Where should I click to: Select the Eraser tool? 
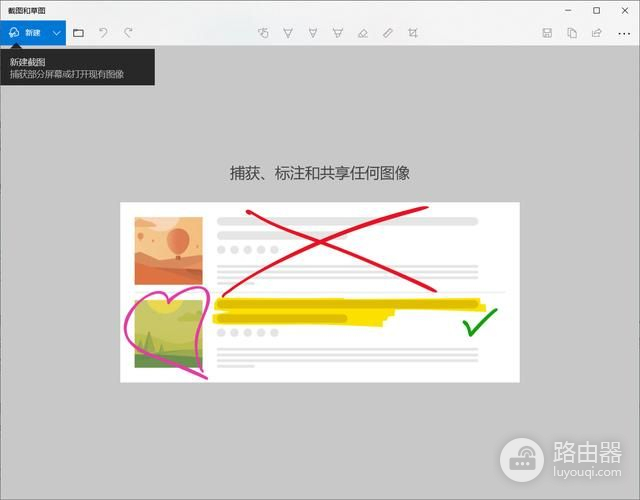(x=363, y=33)
